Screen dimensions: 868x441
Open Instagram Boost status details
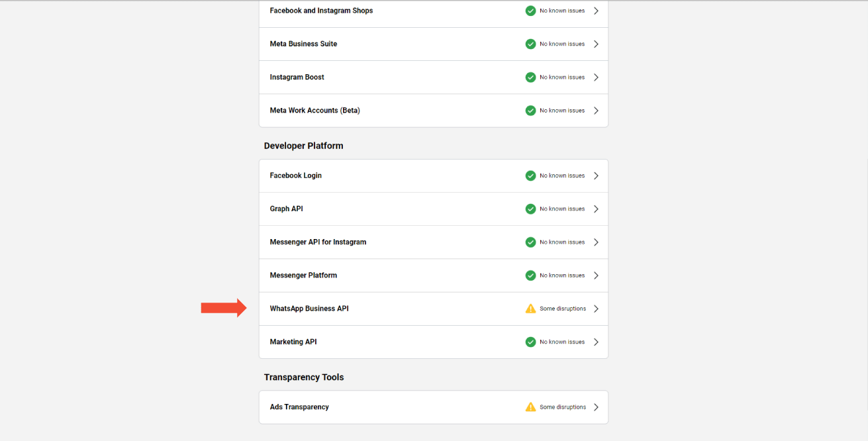434,77
